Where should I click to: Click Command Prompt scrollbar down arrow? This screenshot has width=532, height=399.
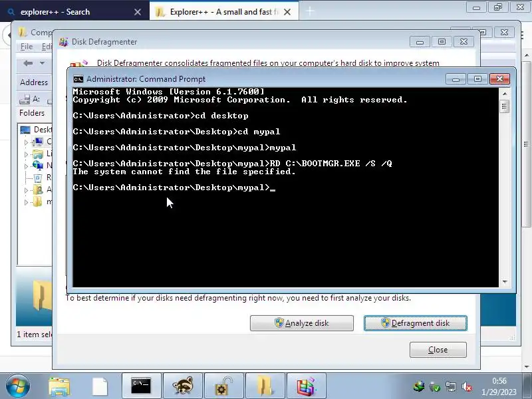coord(505,282)
